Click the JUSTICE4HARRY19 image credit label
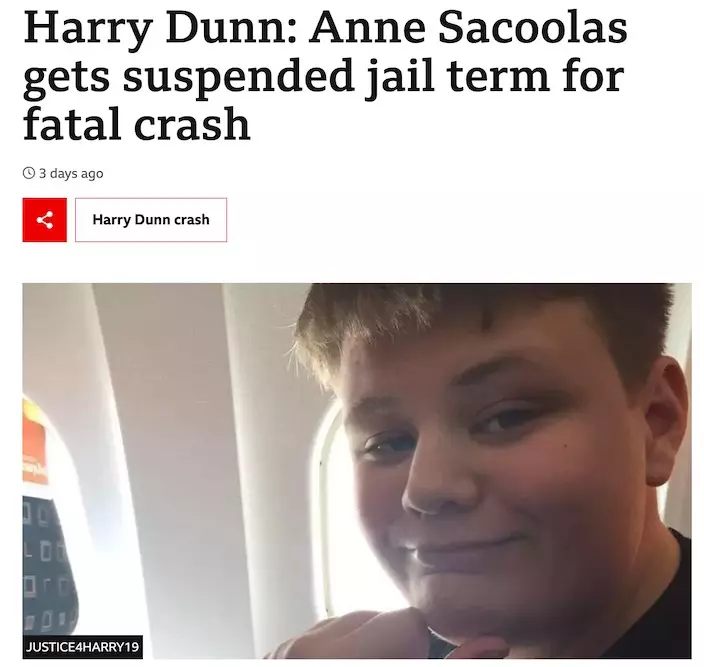This screenshot has width=704, height=667. coord(83,647)
